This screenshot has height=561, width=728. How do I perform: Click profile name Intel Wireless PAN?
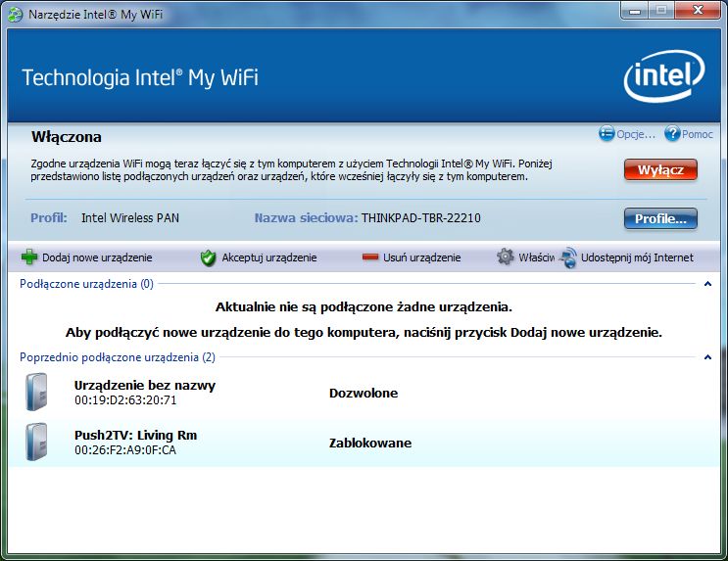(x=130, y=218)
